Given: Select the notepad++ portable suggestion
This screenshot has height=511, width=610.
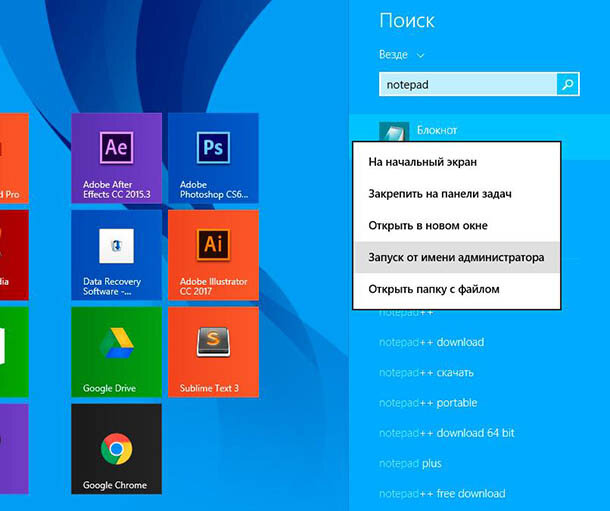Looking at the screenshot, I should [428, 403].
